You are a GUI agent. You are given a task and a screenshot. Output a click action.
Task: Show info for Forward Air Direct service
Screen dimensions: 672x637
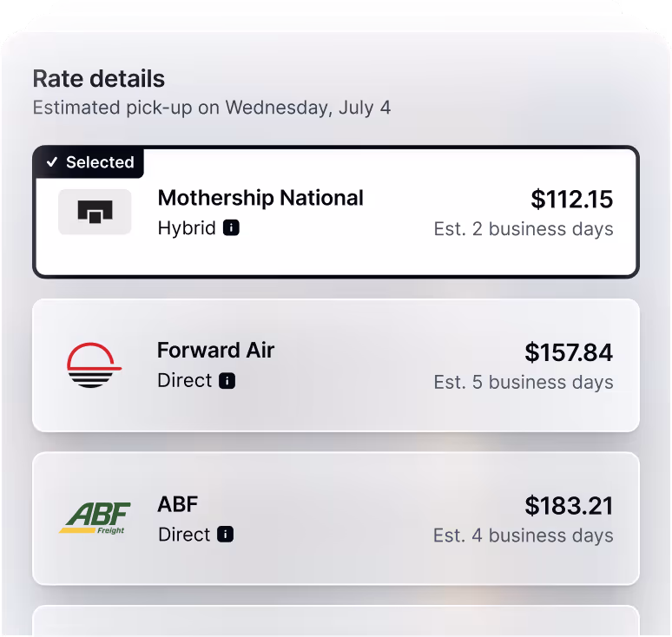(x=227, y=380)
